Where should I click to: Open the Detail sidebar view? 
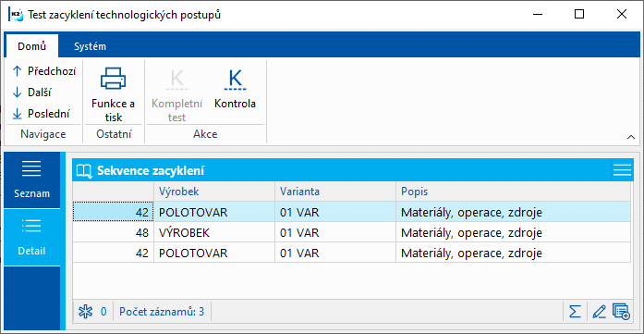32,237
